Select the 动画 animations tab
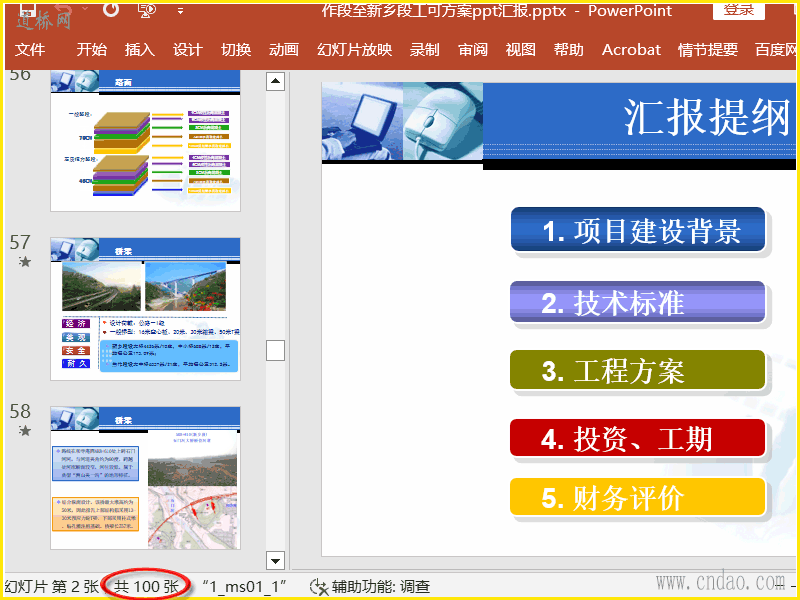 [x=284, y=49]
